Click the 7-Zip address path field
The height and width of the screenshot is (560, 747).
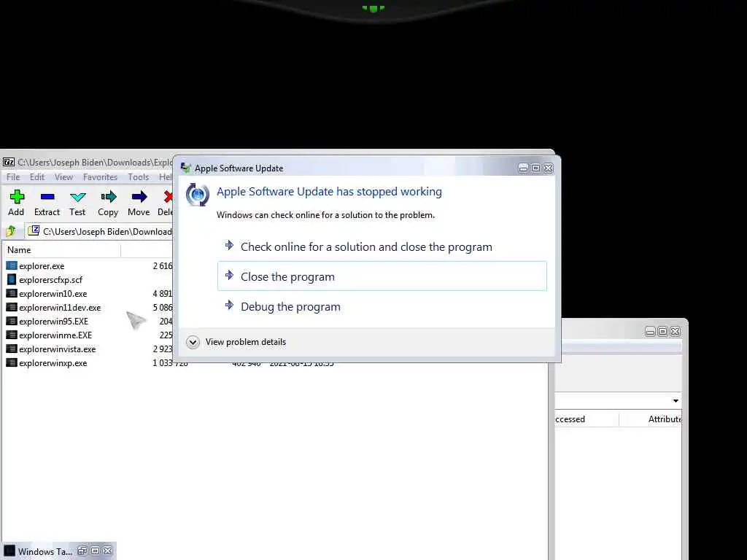100,231
